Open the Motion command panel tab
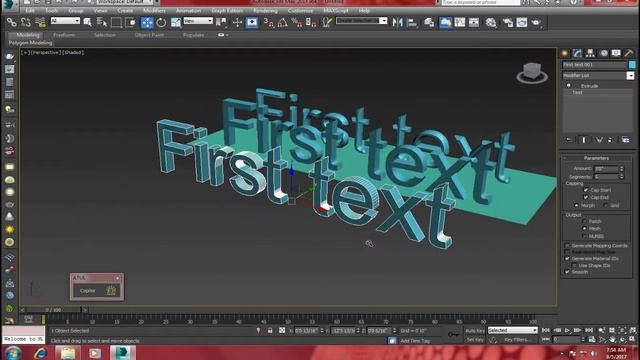The height and width of the screenshot is (360, 640). click(604, 53)
